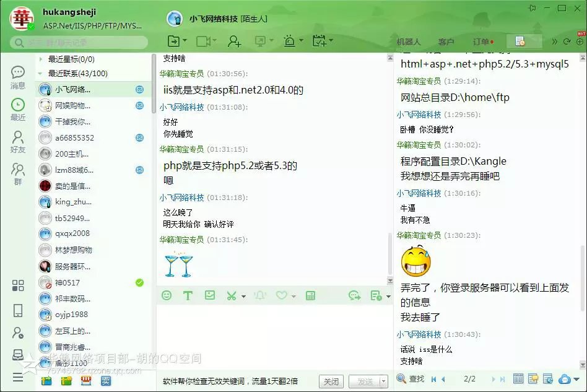The image size is (587, 392).
Task: Select the 神0517 contact
Action: (x=93, y=282)
